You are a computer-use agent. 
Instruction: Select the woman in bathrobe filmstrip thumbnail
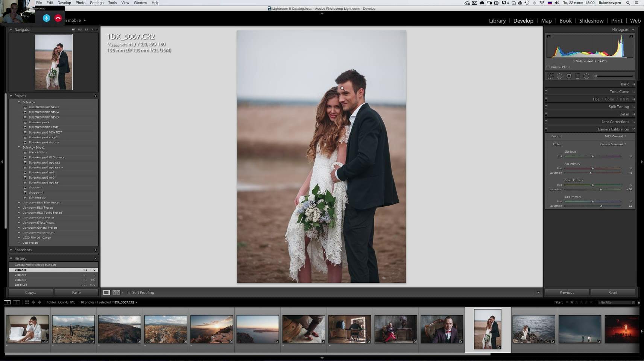[27, 329]
